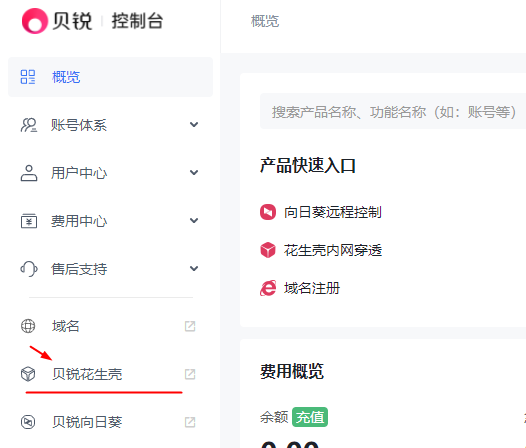
Task: Click the 用户中心 person icon
Action: (x=29, y=173)
